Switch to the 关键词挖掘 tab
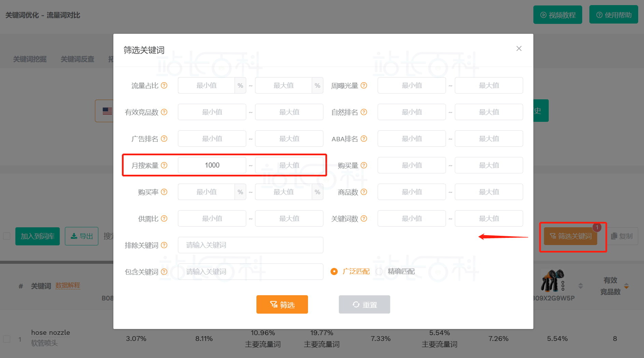The image size is (644, 358). (30, 59)
